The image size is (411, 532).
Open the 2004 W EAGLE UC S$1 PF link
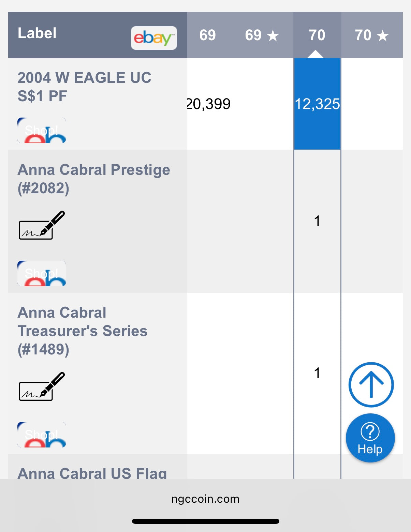[x=84, y=87]
